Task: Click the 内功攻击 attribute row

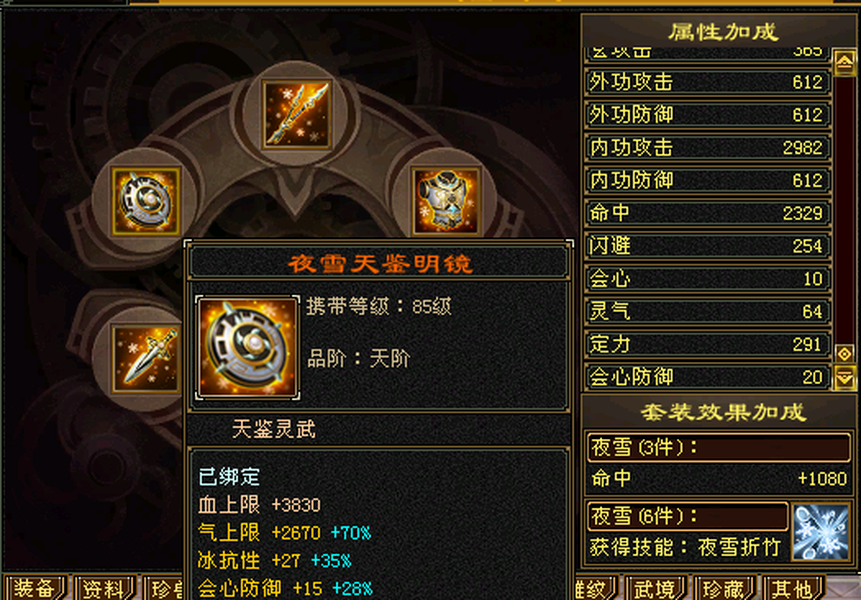Action: pyautogui.click(x=707, y=148)
